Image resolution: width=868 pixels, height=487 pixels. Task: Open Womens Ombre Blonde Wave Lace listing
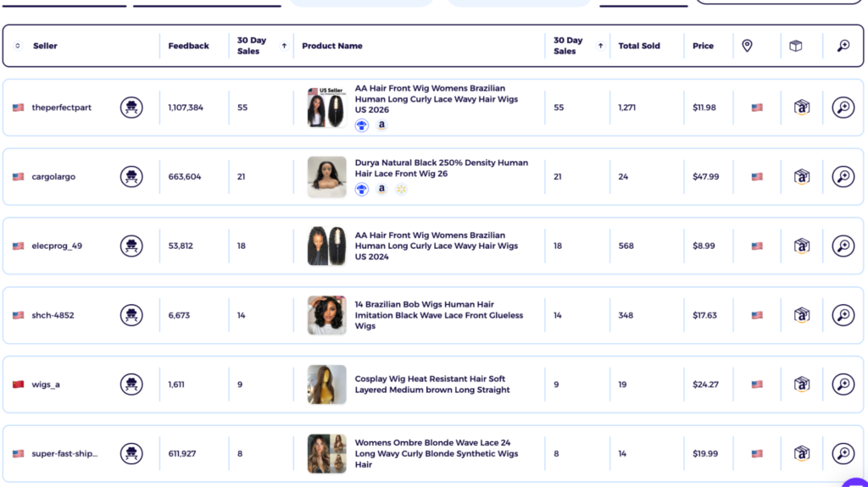coord(437,453)
